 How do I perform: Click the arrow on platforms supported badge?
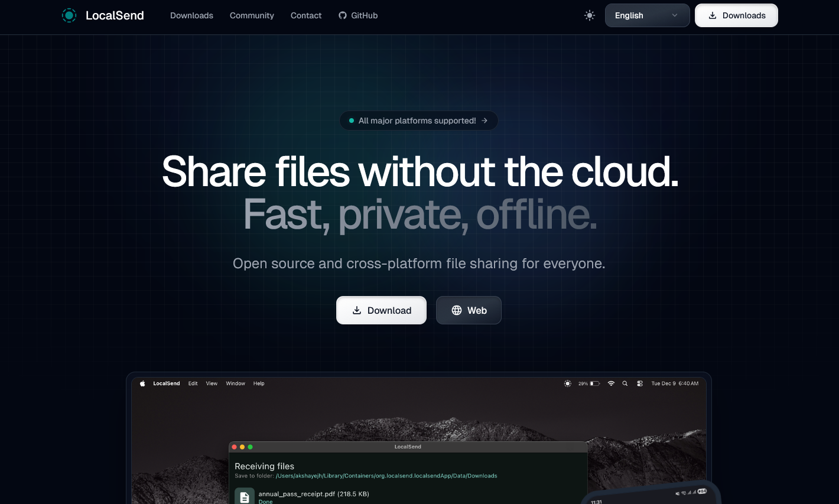[484, 121]
